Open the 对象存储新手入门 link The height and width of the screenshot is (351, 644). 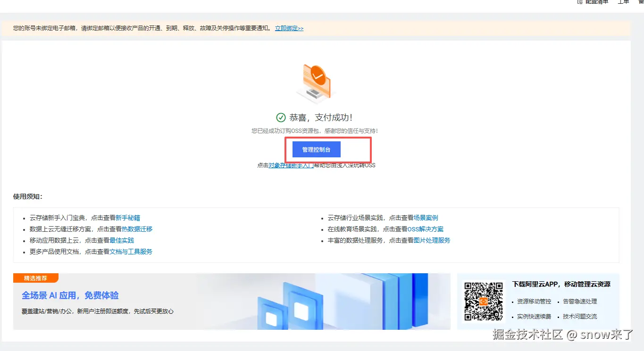pos(291,165)
